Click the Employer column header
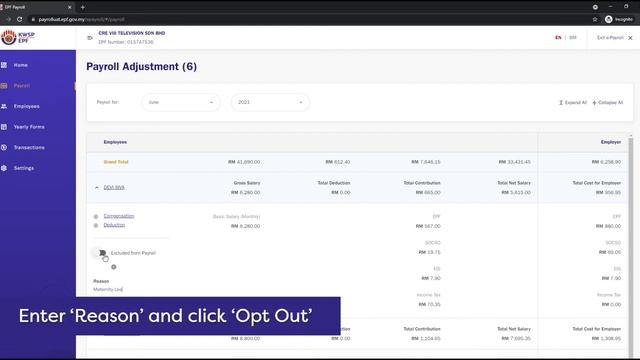640x360 pixels. click(611, 142)
